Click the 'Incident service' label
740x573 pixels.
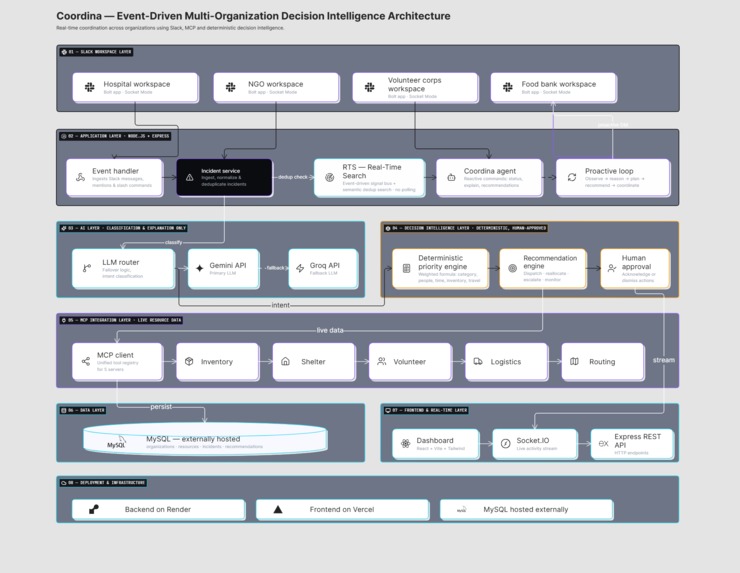[x=220, y=171]
